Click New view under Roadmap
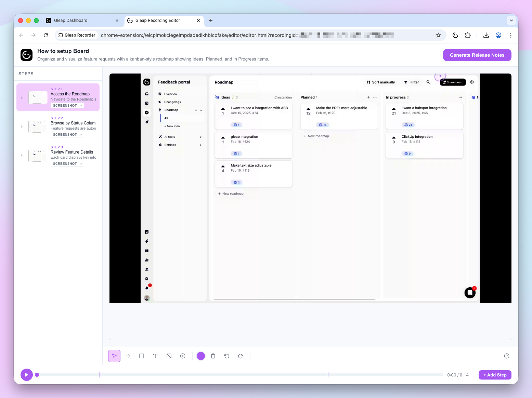 tap(172, 126)
